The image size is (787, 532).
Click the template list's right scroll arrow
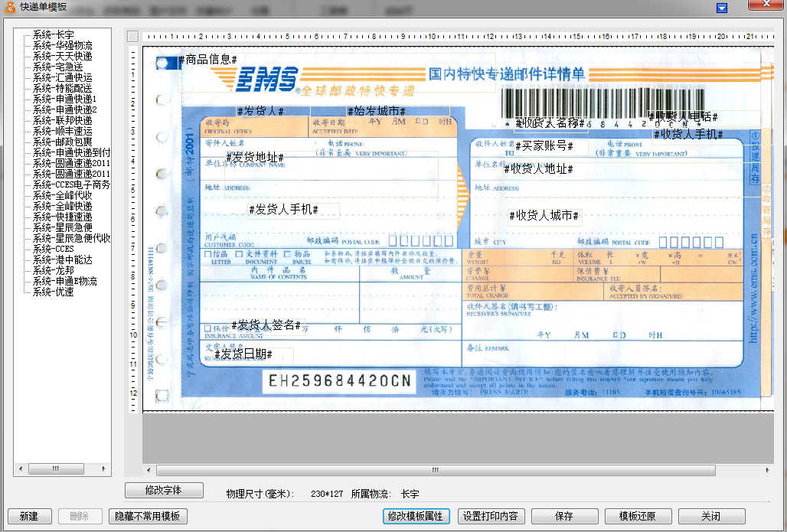tap(103, 468)
